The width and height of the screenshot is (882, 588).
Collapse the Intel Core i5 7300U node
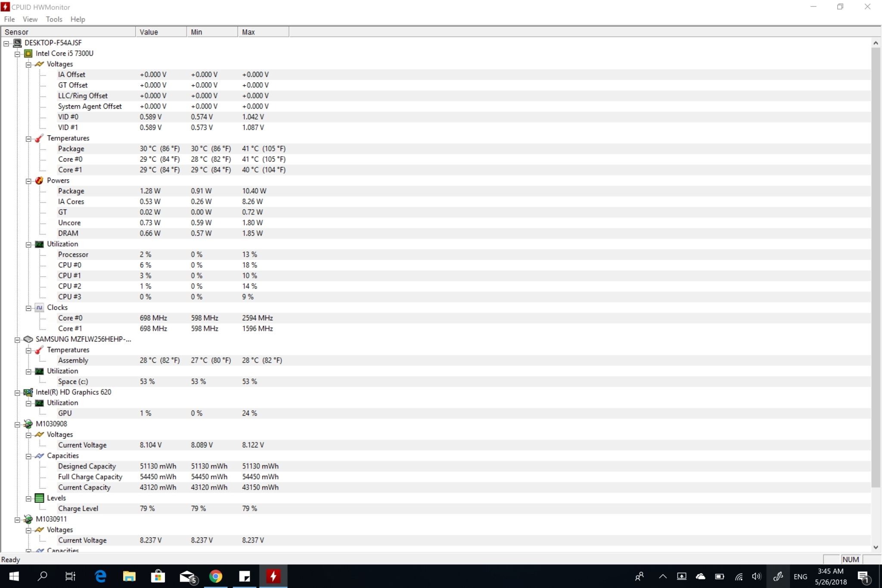tap(18, 54)
